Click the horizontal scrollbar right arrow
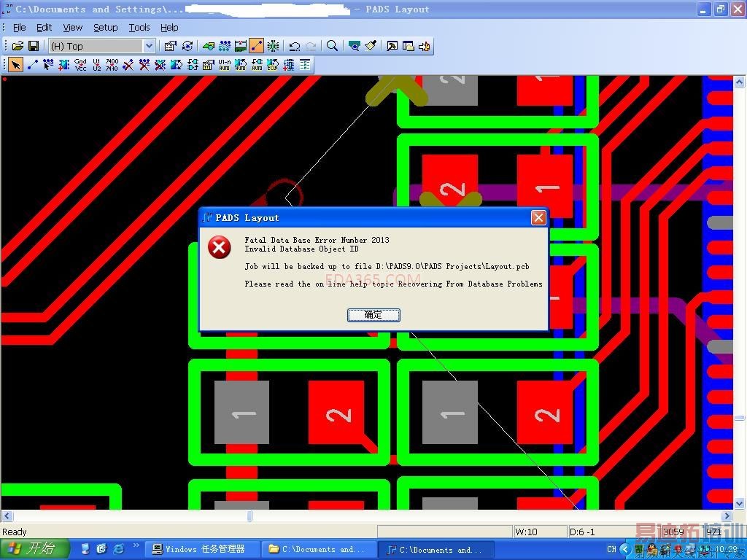The image size is (747, 560). (x=727, y=516)
